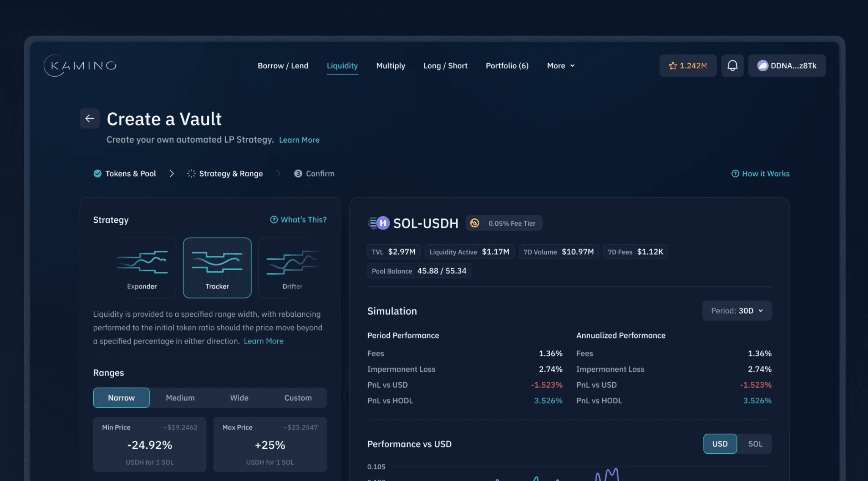Click the Whirlpool icon beside 0.05% Fee Tier
Viewport: 868px width, 481px height.
coord(475,223)
